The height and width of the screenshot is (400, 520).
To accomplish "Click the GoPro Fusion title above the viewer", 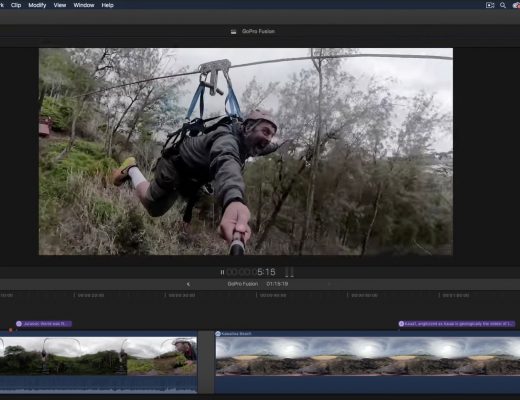I will 258,31.
